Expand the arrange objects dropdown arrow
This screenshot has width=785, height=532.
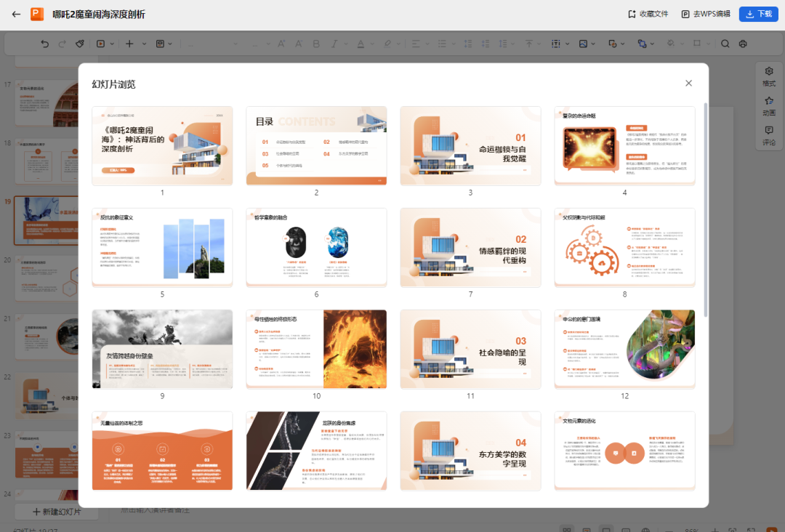point(652,44)
